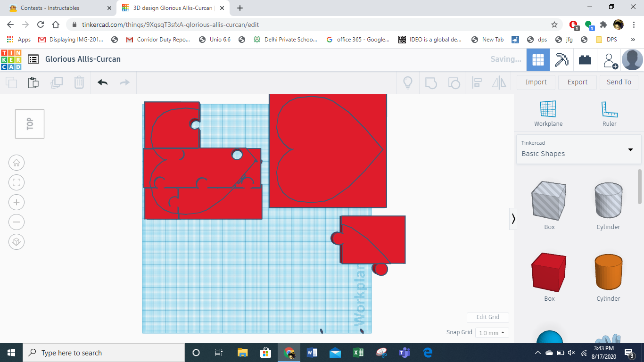Undo the last action
The image size is (644, 362).
103,82
